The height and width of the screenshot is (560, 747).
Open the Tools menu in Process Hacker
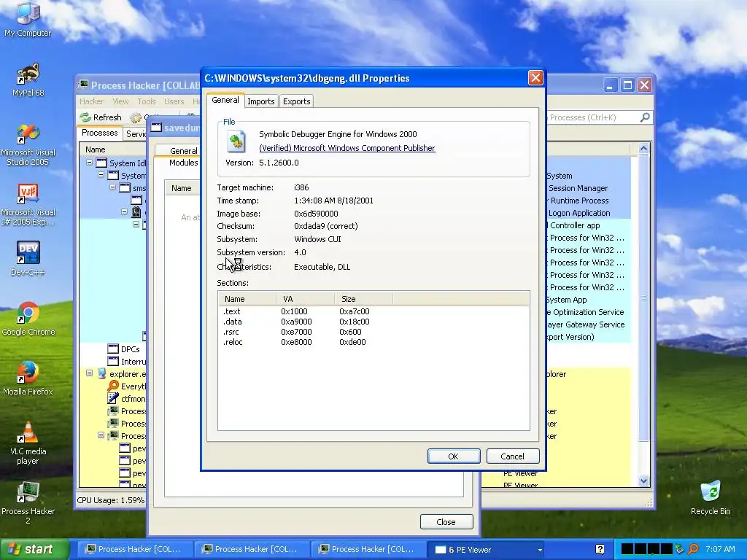tap(147, 101)
